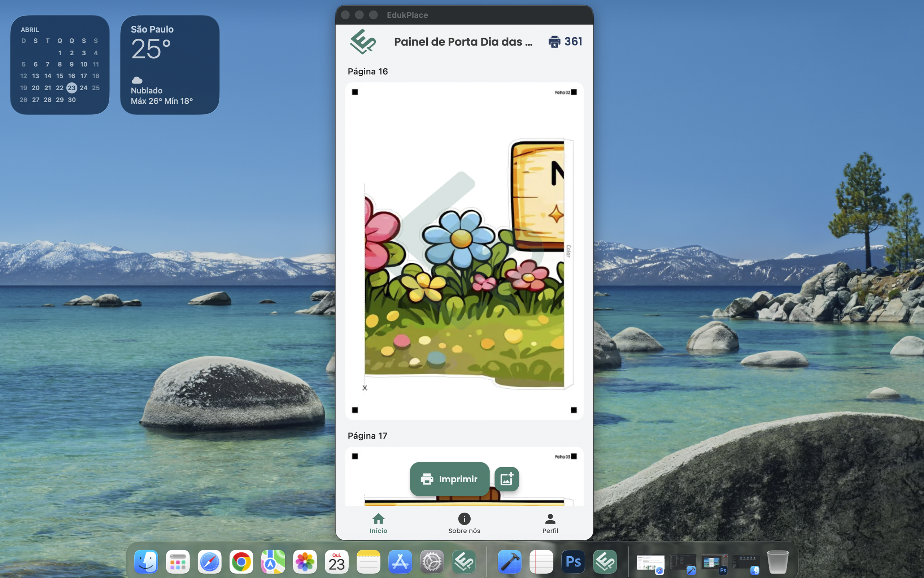Launch Safari from the dock
Viewport: 924px width, 578px height.
(x=209, y=561)
